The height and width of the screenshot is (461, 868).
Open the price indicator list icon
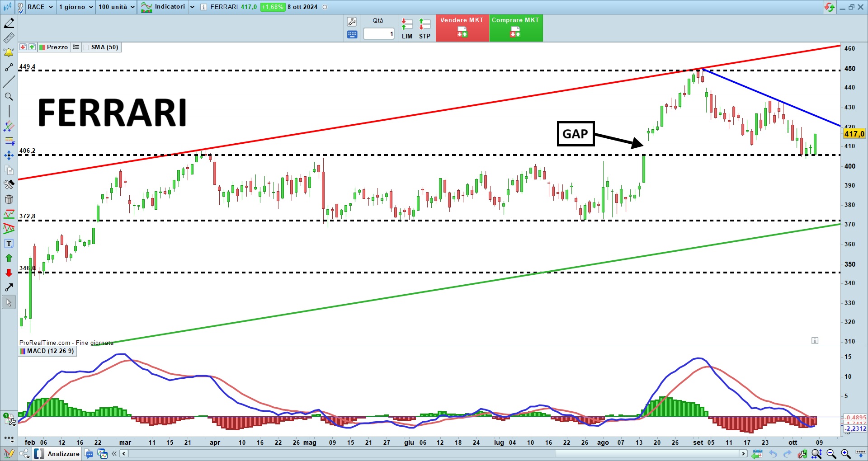click(x=76, y=47)
